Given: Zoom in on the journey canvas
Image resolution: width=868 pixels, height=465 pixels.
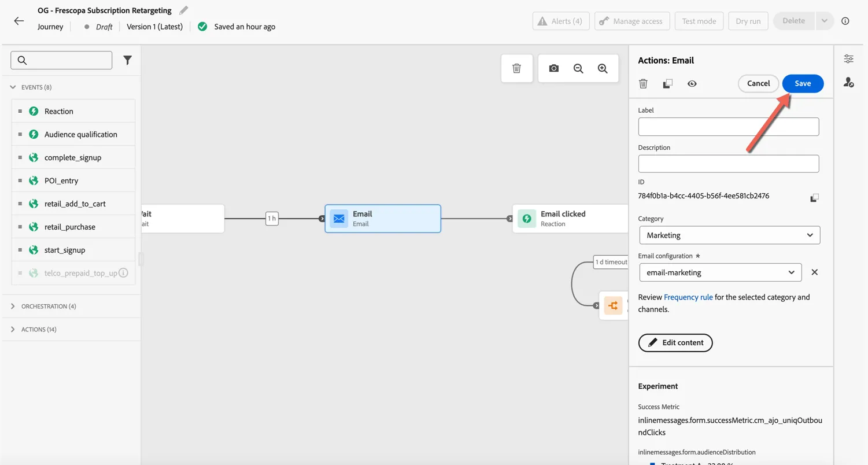Looking at the screenshot, I should (603, 68).
